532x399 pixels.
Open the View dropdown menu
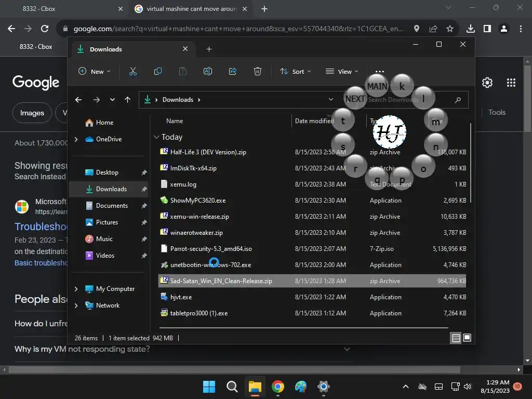pyautogui.click(x=342, y=71)
